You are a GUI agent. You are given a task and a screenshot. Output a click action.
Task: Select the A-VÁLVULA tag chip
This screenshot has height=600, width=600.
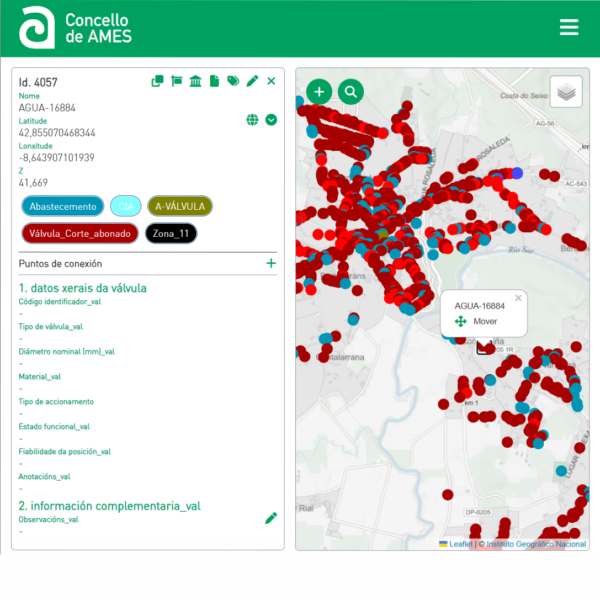click(x=180, y=206)
